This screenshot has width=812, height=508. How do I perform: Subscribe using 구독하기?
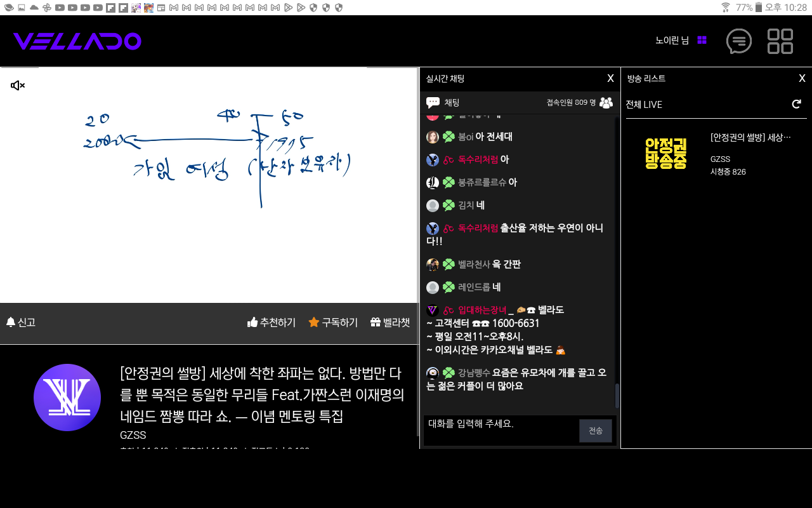pyautogui.click(x=333, y=322)
